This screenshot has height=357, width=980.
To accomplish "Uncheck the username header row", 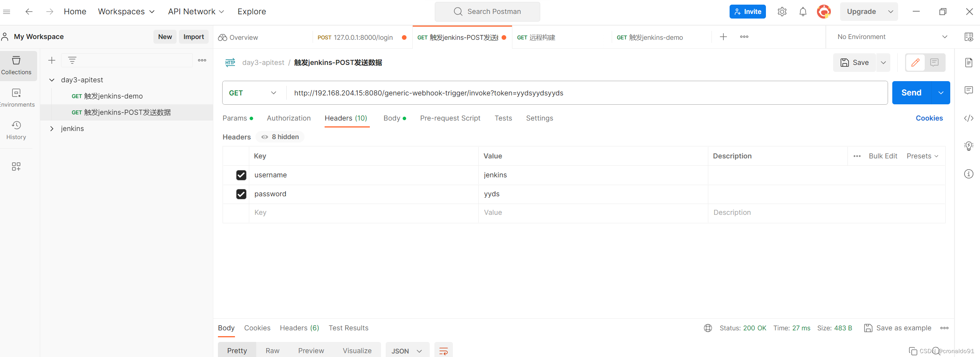I will [241, 175].
